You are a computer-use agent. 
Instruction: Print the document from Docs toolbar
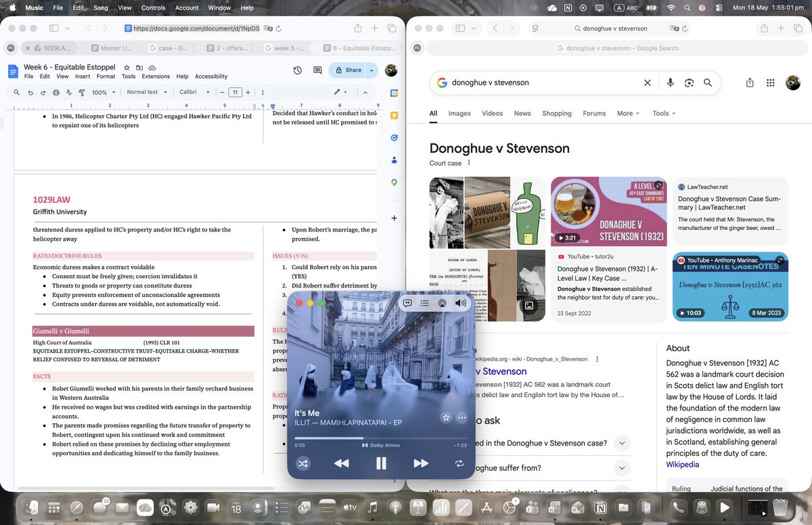57,92
